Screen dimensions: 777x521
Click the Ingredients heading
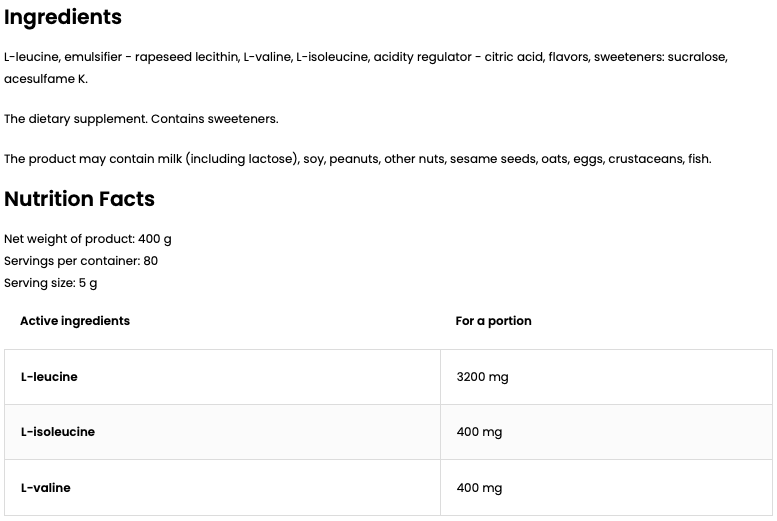[63, 17]
